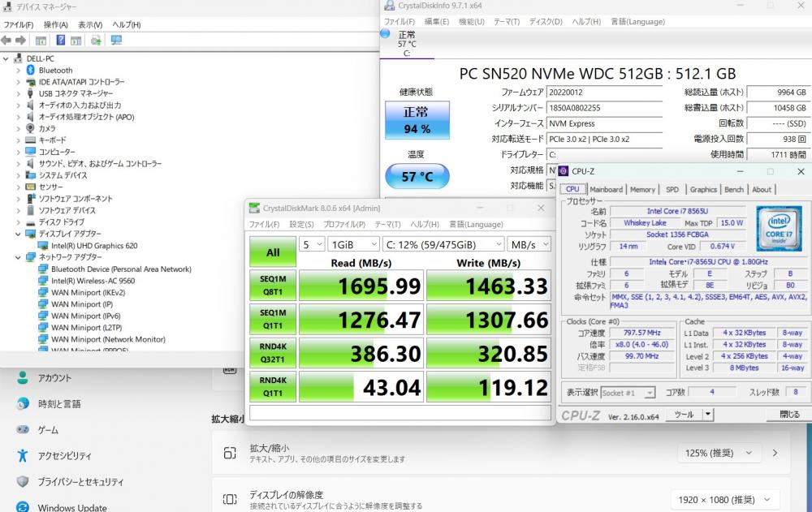Click the Help icon in Device Manager toolbar
The image size is (812, 512).
pyautogui.click(x=61, y=41)
